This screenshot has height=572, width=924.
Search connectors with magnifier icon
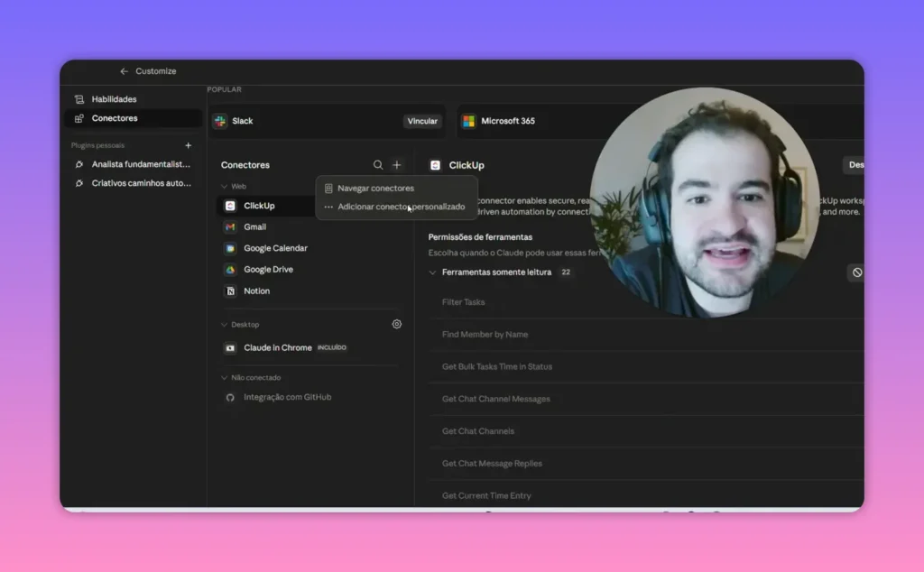click(x=378, y=165)
